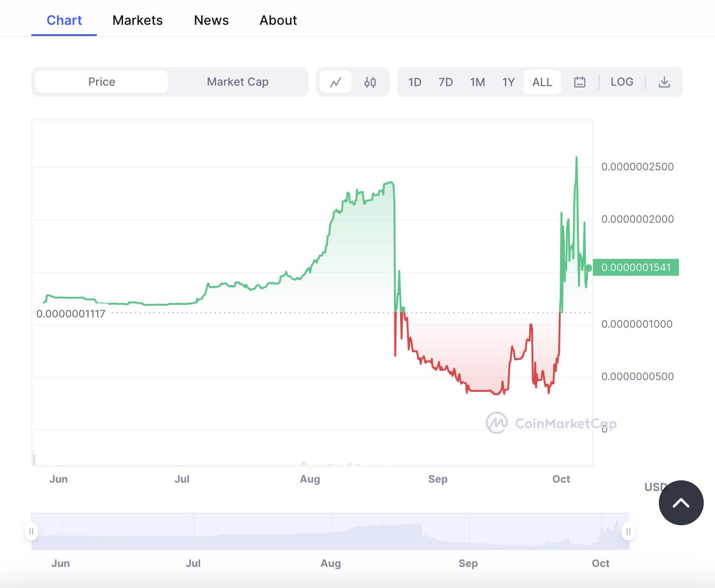Set time range to 1D
Viewport: 715px width, 588px height.
click(x=415, y=82)
